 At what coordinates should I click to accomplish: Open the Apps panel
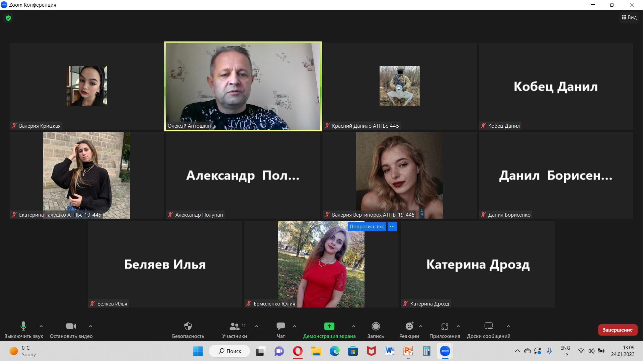445,330
